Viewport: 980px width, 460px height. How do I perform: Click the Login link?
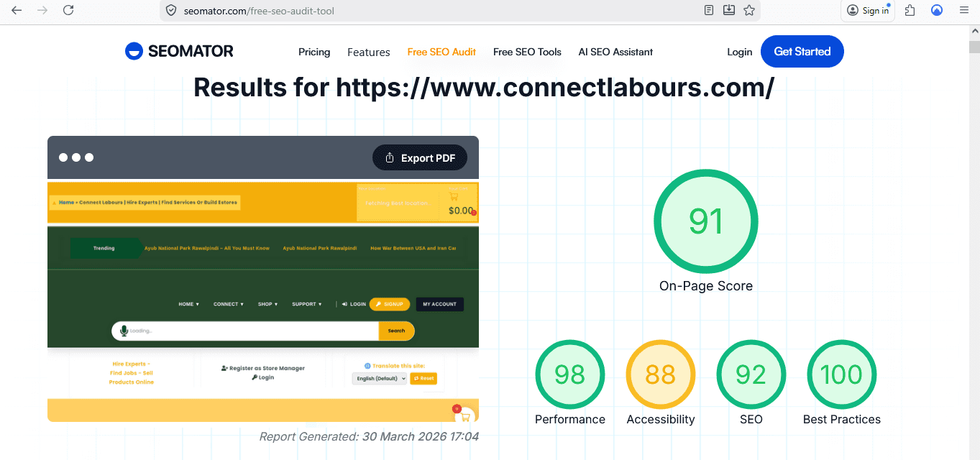click(x=739, y=52)
